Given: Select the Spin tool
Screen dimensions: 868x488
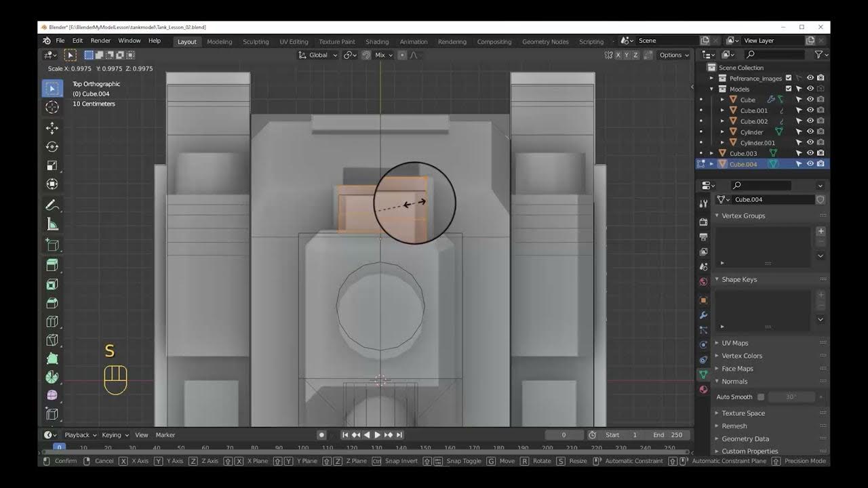Looking at the screenshot, I should pos(52,377).
